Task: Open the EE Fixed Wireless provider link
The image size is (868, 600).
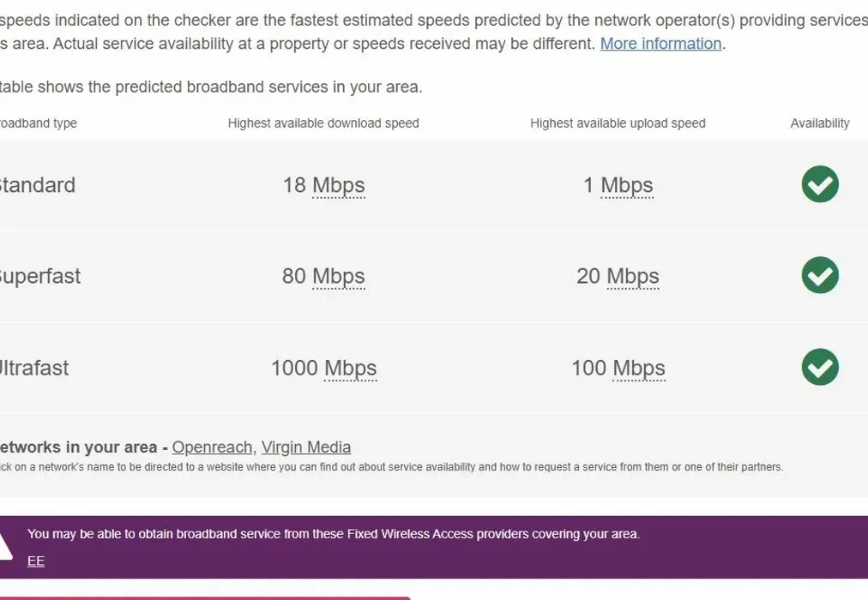Action: tap(36, 561)
